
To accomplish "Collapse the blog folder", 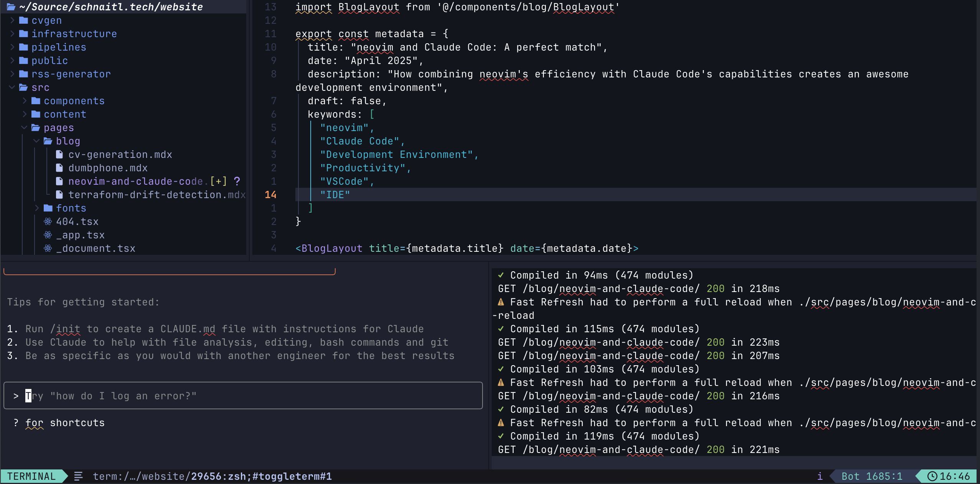I will (37, 141).
